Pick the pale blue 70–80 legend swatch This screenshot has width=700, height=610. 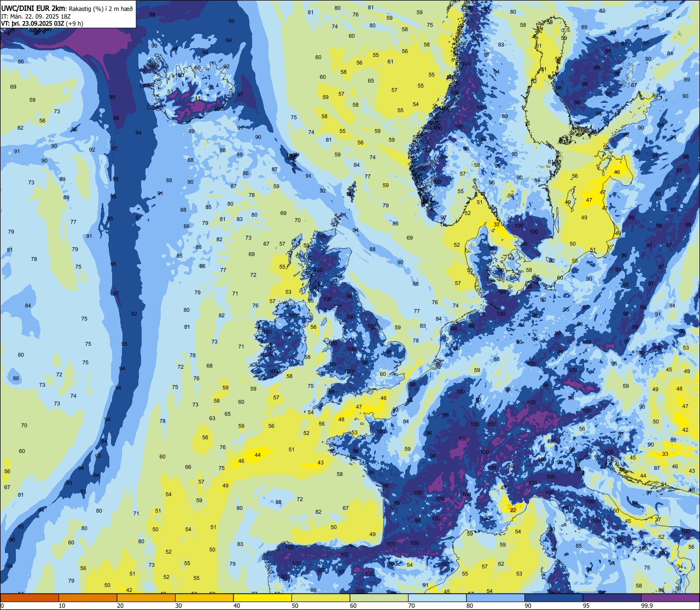(x=437, y=597)
